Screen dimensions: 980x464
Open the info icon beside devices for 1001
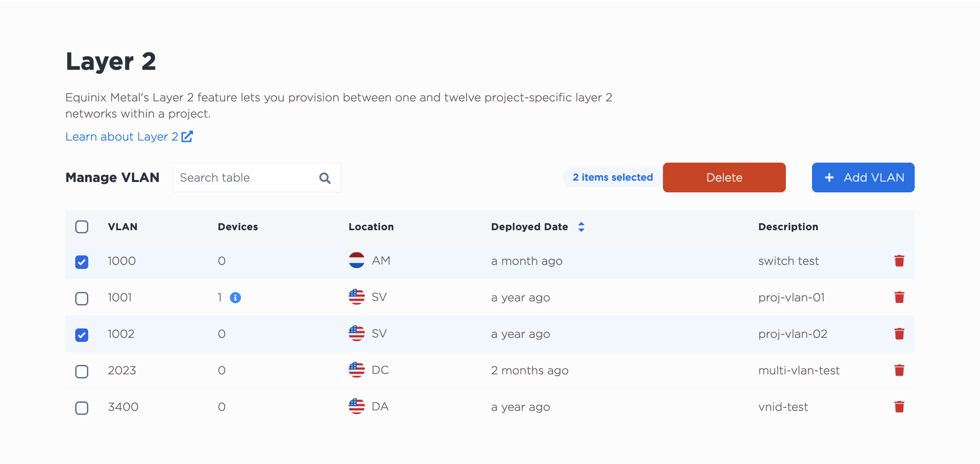click(235, 297)
